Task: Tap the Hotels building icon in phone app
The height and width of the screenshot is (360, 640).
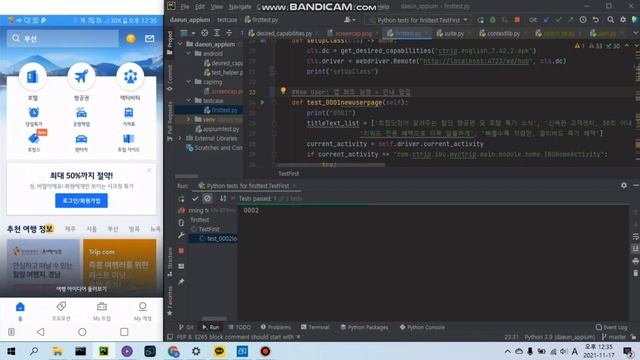Action: [x=33, y=76]
